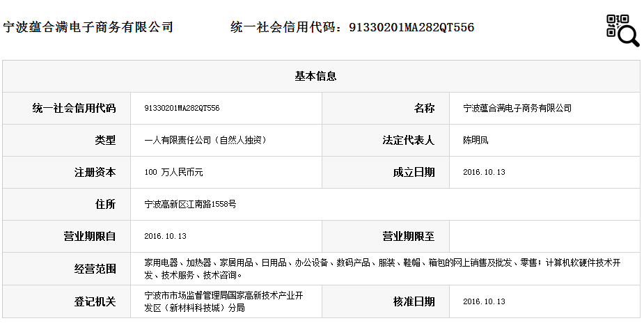Click the 类型 label cell
This screenshot has width=644, height=323.
pos(105,141)
